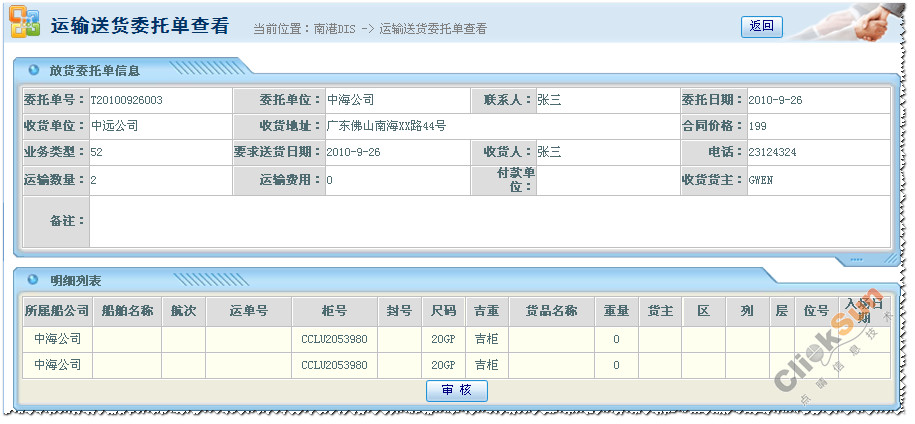Select first row's CCLU2053980 cell

click(x=334, y=339)
